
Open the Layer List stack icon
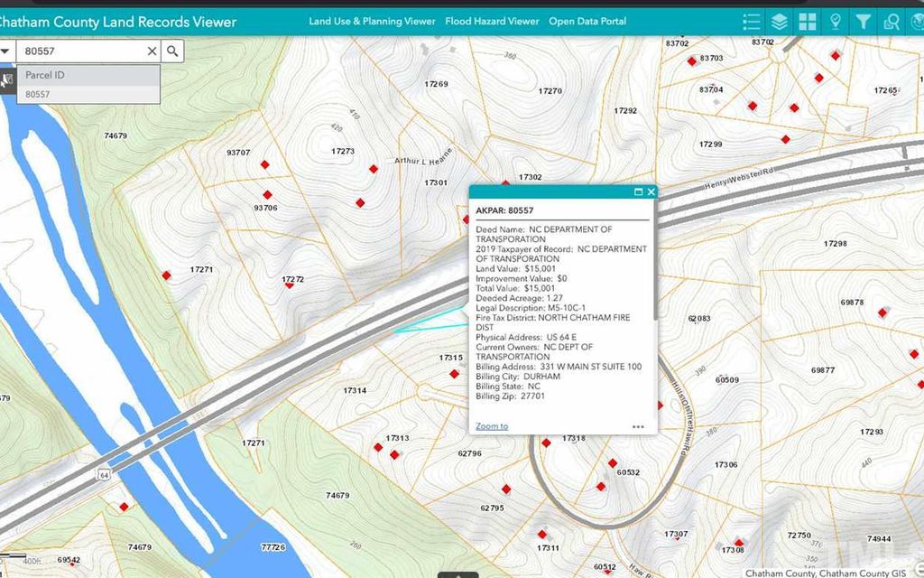[780, 21]
